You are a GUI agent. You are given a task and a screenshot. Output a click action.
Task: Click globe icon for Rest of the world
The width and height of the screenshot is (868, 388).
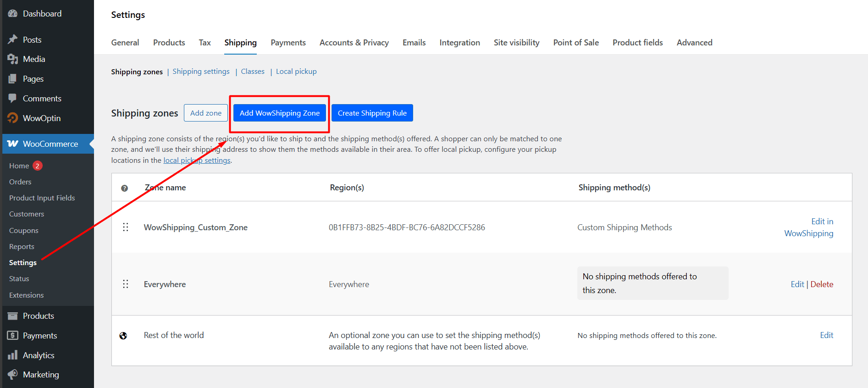pos(123,336)
